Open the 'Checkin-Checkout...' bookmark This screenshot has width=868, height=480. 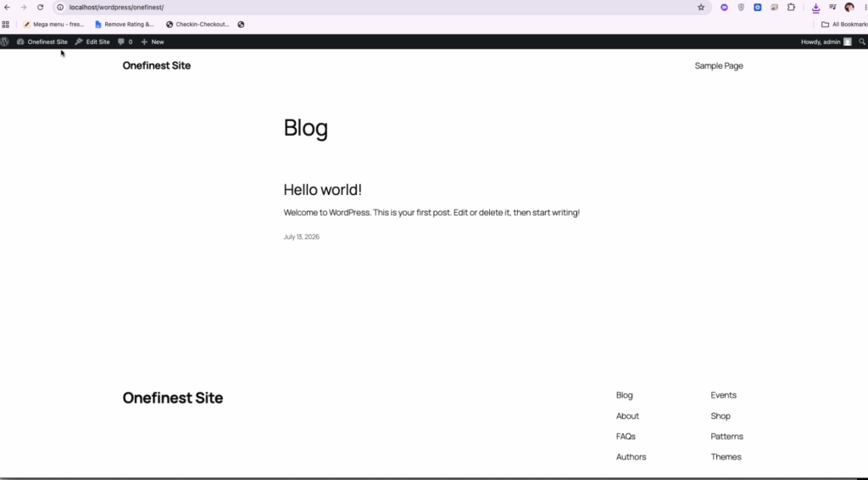(x=198, y=25)
